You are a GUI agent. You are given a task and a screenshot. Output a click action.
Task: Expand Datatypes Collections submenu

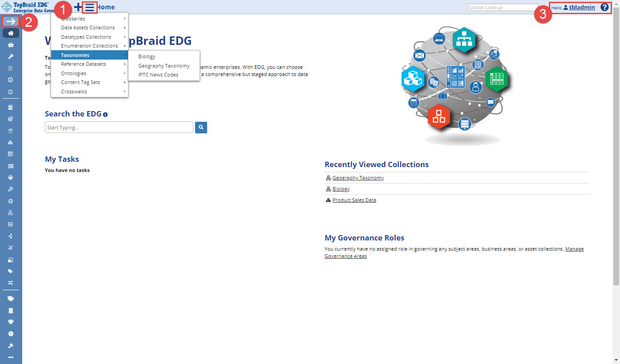[x=89, y=37]
